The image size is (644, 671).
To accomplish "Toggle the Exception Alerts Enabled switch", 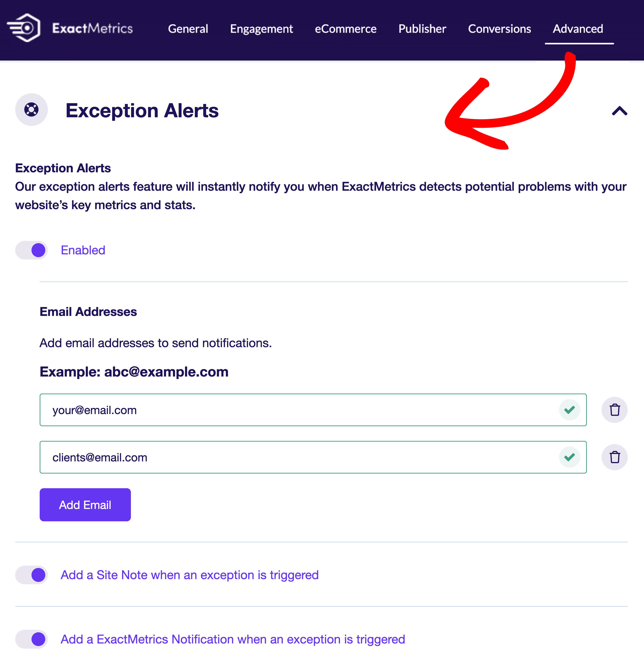I will (31, 250).
